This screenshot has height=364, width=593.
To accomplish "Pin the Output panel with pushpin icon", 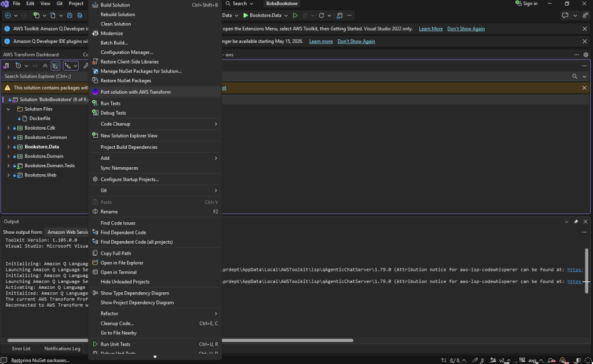I will [576, 222].
